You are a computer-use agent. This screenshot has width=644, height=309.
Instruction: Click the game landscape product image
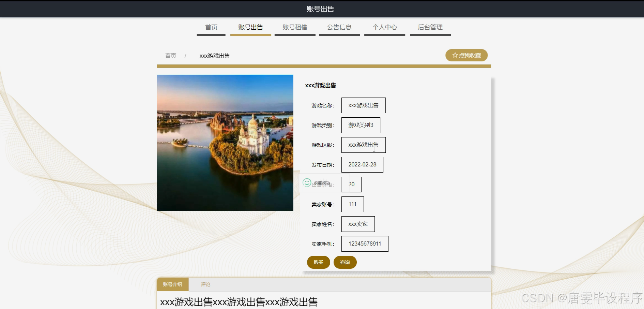tap(225, 143)
